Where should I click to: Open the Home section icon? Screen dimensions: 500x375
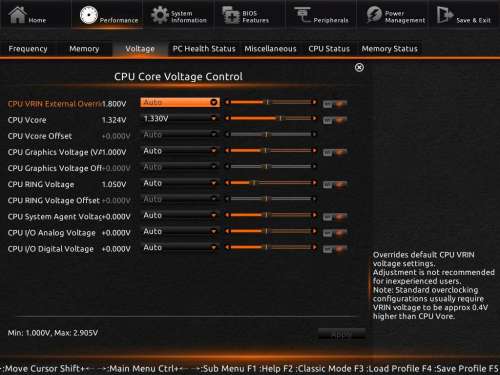[x=17, y=15]
